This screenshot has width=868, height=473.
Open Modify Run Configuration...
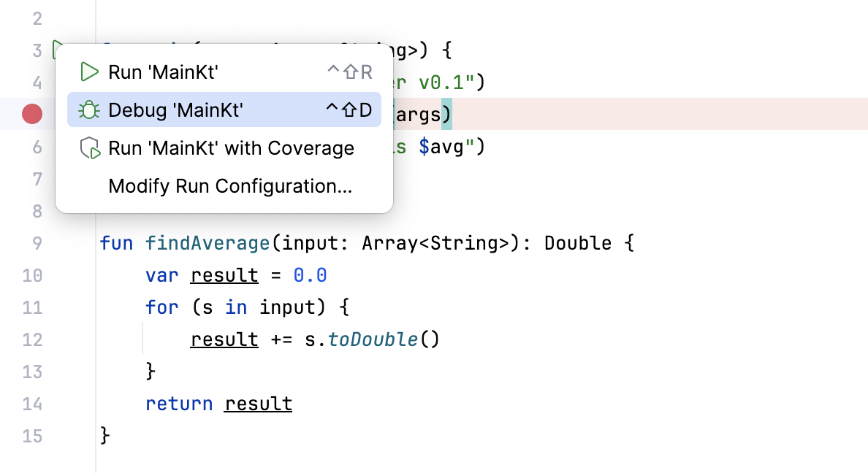pos(224,186)
